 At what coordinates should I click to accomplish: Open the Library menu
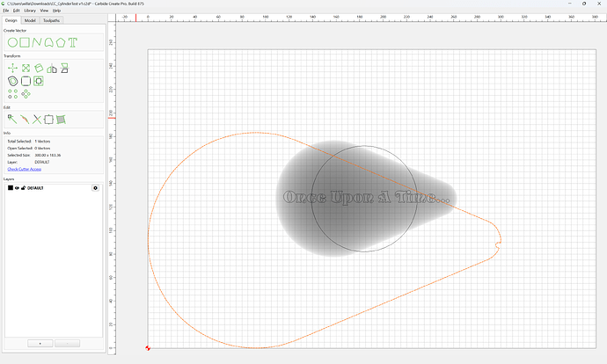tap(30, 11)
